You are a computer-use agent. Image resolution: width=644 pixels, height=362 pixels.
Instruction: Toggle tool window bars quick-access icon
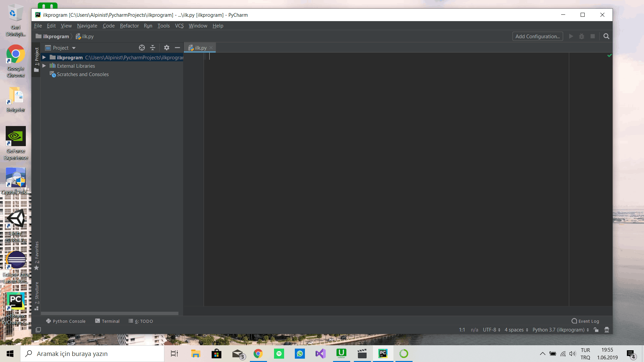point(38,330)
